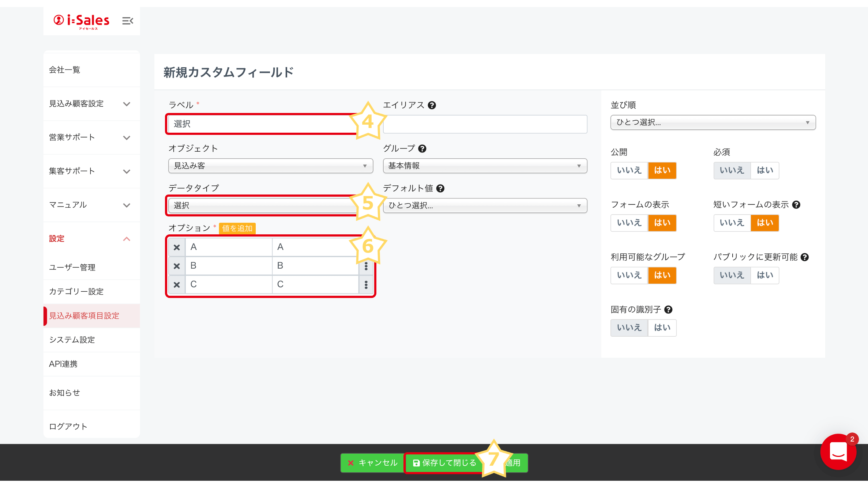
Task: Open the red chat support bubble
Action: (x=838, y=452)
